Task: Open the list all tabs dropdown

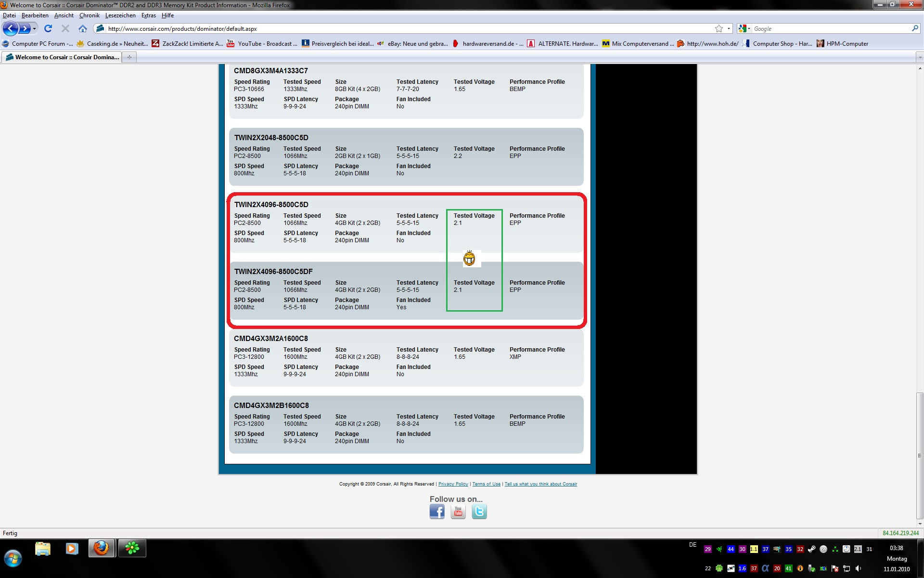Action: click(x=919, y=57)
